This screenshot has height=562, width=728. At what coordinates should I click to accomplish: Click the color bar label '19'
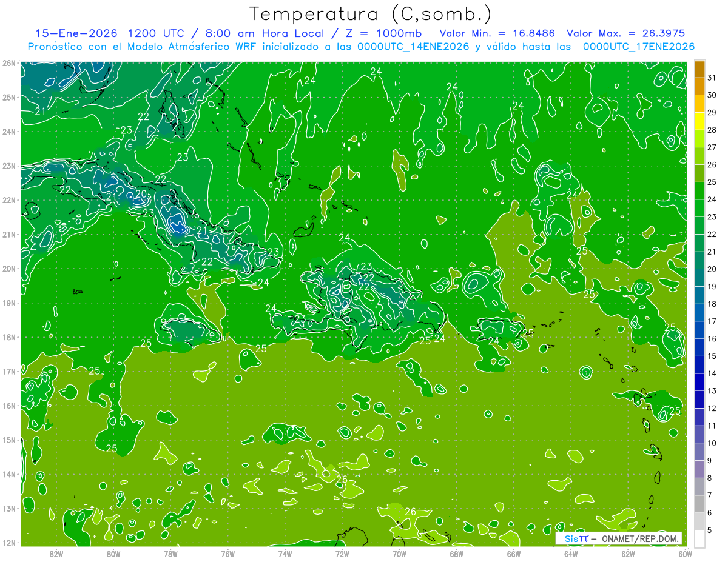click(x=712, y=286)
